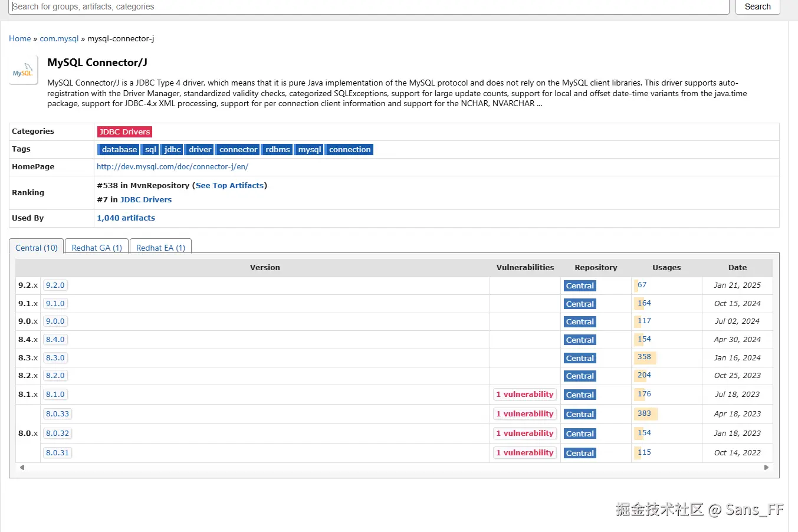798x532 pixels.
Task: Open version 8.3.0
Action: click(55, 358)
